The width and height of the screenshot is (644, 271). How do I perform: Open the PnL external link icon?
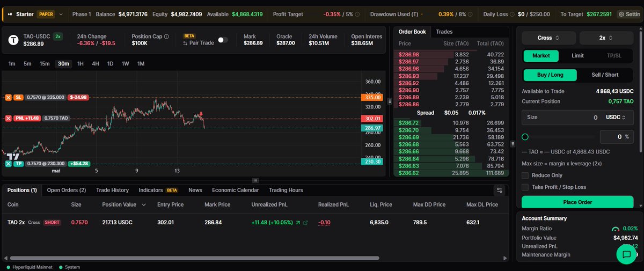306,222
